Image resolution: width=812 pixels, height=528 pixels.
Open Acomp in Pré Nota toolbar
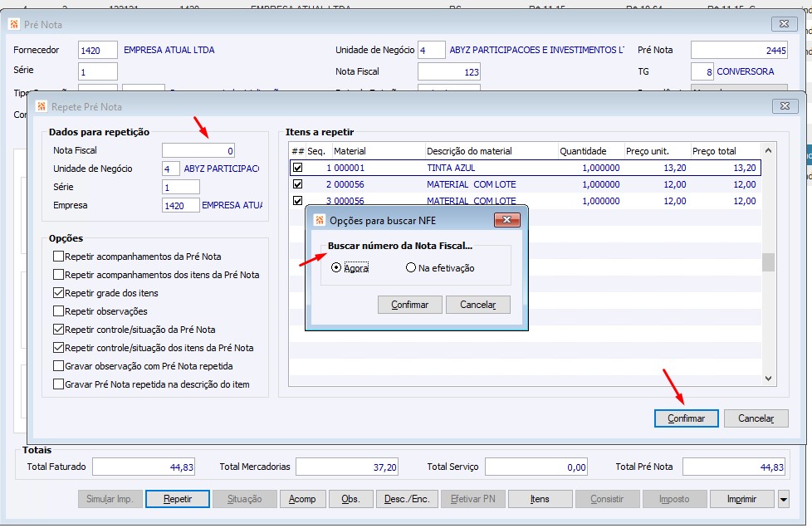(302, 499)
